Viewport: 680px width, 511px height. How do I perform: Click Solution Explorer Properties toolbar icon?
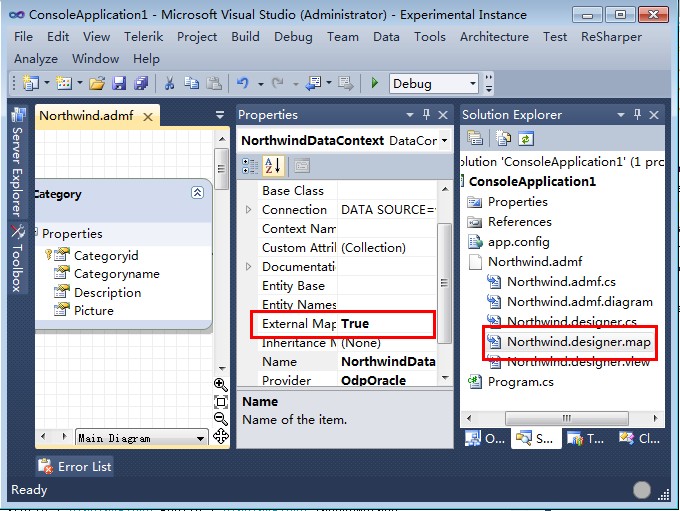coord(475,139)
